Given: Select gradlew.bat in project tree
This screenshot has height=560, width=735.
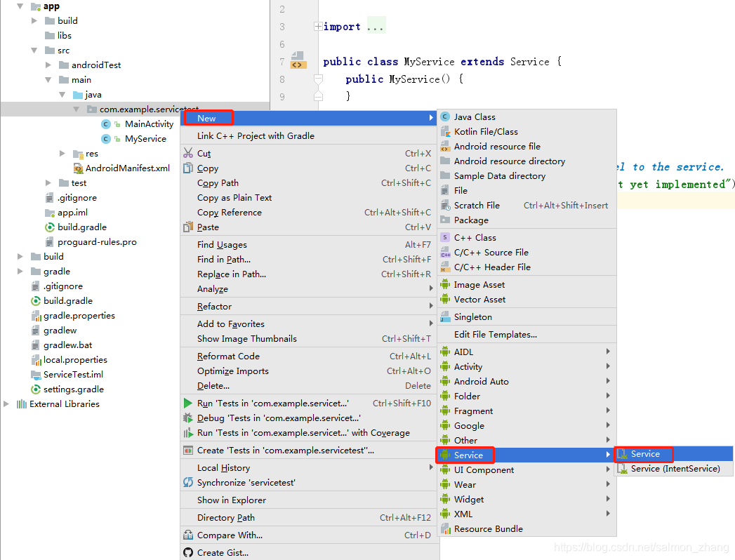Looking at the screenshot, I should (68, 345).
